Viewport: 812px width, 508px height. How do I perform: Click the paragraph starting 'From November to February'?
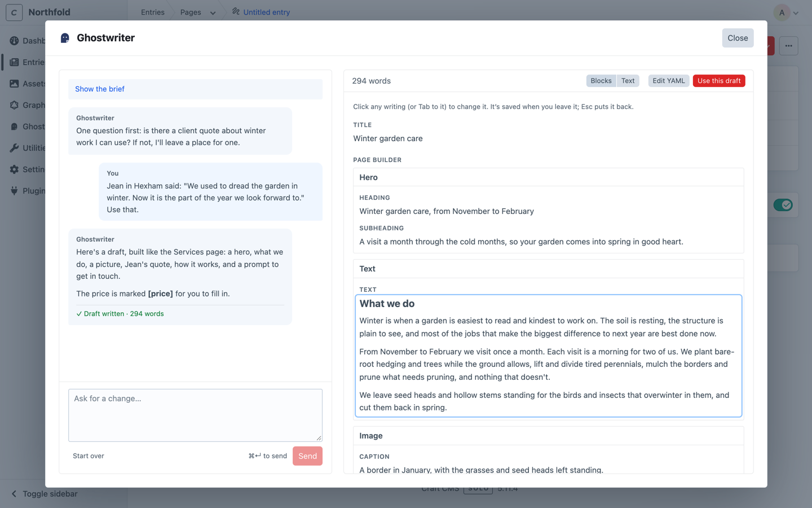(x=546, y=364)
